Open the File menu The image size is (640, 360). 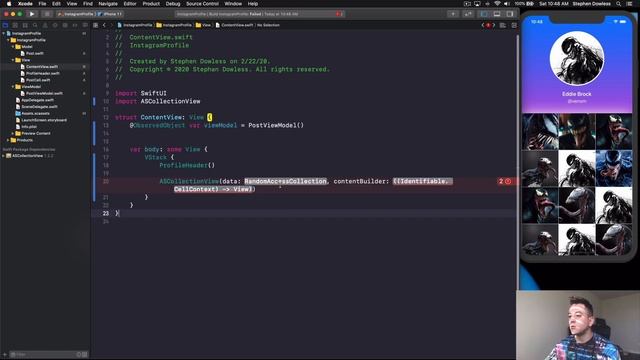tap(42, 4)
